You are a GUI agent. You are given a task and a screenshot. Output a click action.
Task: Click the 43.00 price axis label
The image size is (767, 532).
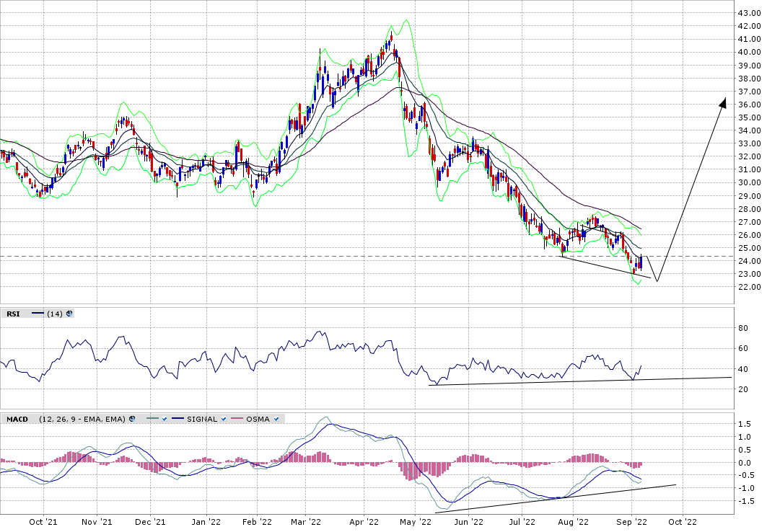pyautogui.click(x=748, y=13)
